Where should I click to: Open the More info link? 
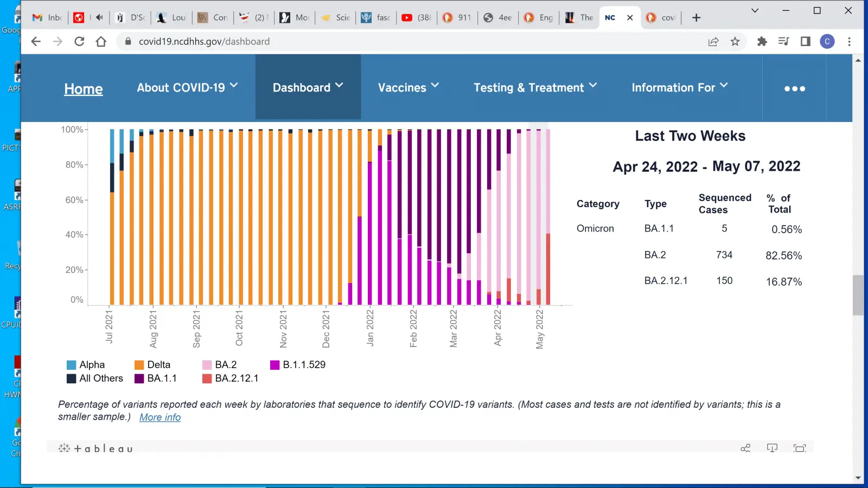(x=160, y=417)
